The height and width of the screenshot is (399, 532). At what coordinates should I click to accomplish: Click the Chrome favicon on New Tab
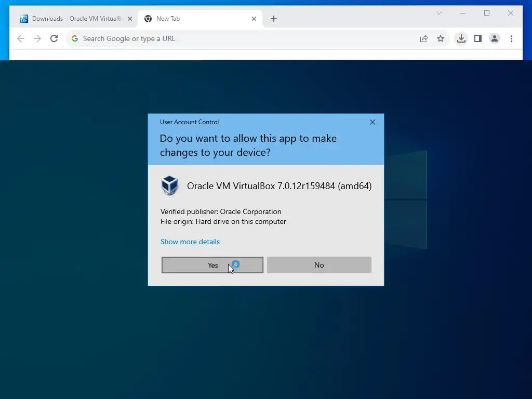[148, 19]
